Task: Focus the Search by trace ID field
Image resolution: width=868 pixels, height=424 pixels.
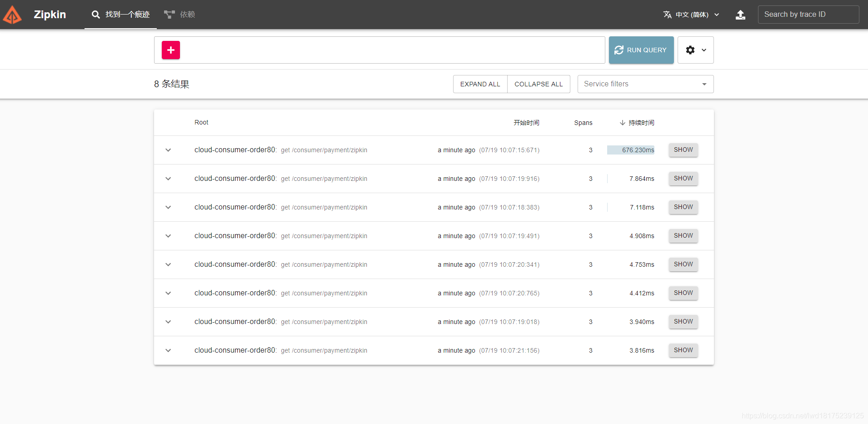Action: [x=808, y=15]
